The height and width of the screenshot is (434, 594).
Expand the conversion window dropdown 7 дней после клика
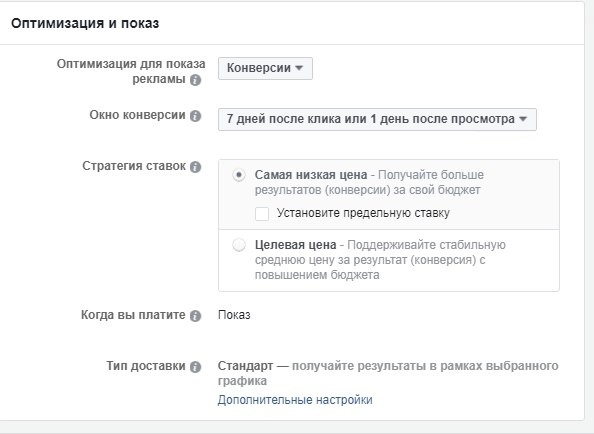click(377, 119)
